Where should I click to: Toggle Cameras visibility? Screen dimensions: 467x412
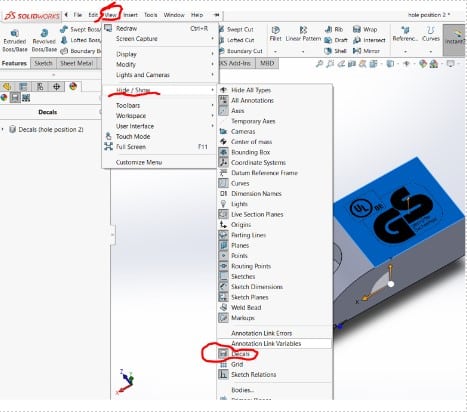[x=275, y=131]
